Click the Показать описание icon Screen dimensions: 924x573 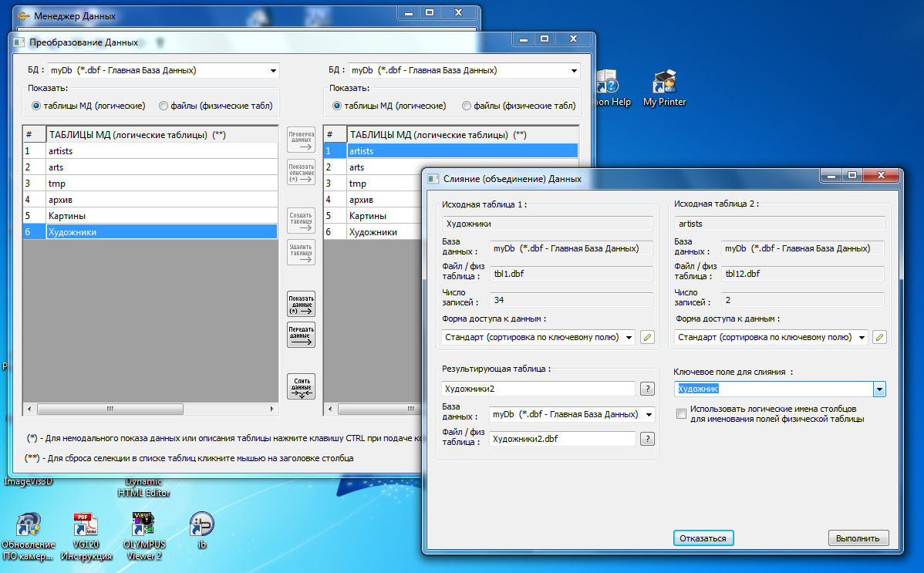(x=300, y=171)
